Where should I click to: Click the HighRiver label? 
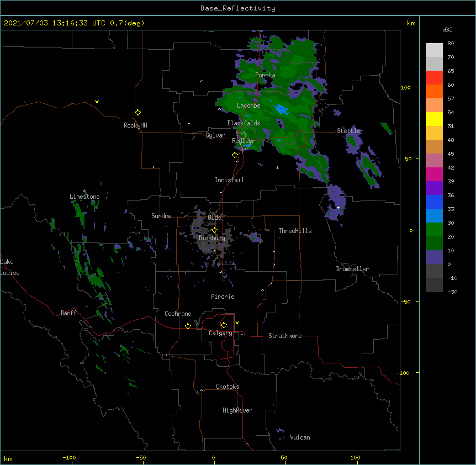[237, 410]
